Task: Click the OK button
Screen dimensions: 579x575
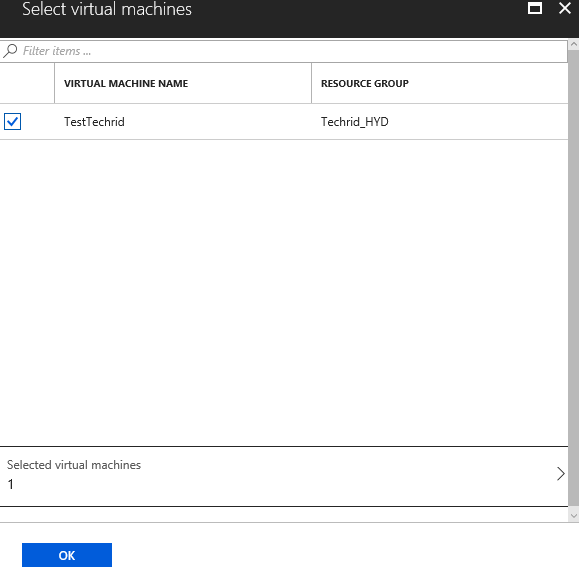Action: pos(67,555)
